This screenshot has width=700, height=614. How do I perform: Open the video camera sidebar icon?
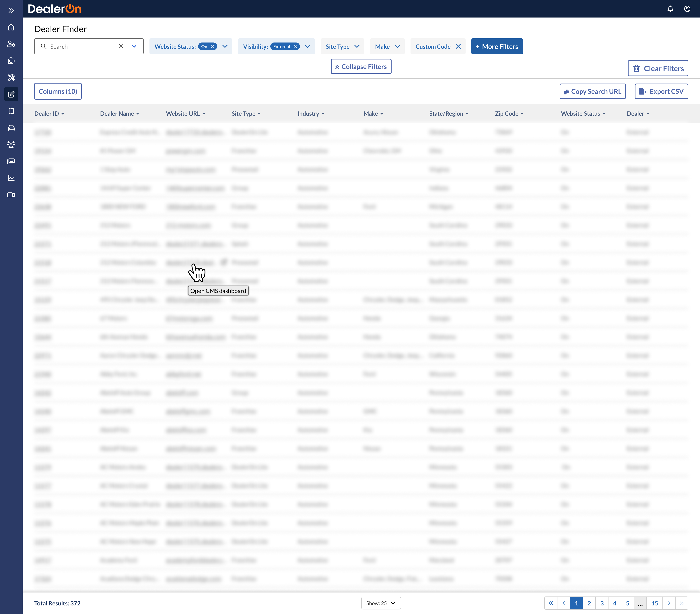point(11,195)
